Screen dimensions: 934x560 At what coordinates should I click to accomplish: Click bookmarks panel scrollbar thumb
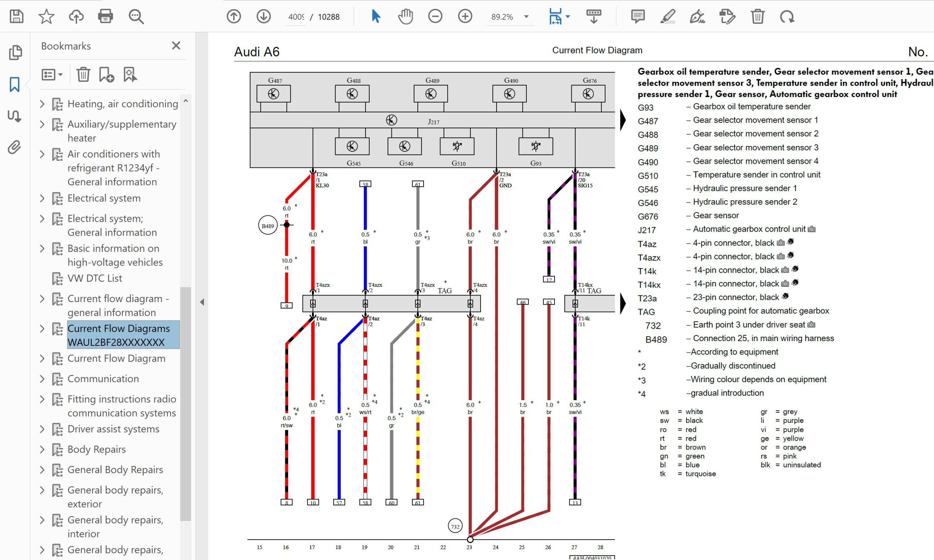click(x=185, y=404)
